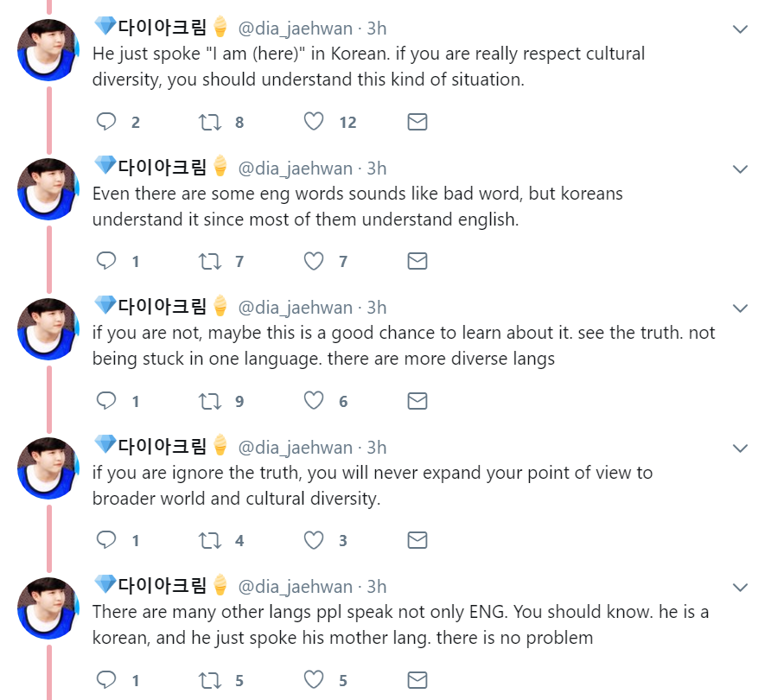Image resolution: width=771 pixels, height=700 pixels.
Task: Send the cultural diversity tweet via message
Action: 417,122
